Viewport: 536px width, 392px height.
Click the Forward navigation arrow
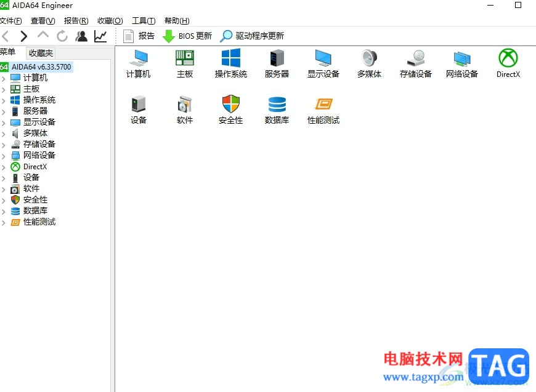click(23, 36)
